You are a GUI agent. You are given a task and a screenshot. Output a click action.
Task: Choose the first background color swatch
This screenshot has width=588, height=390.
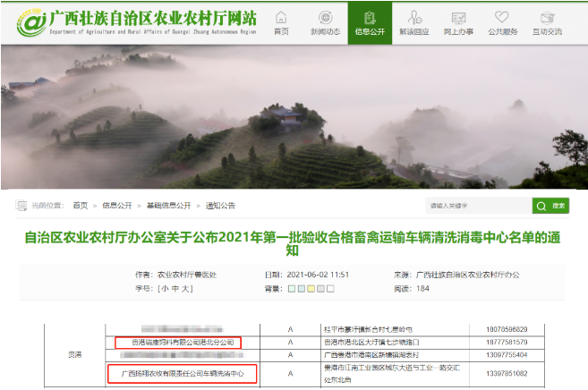pyautogui.click(x=291, y=289)
